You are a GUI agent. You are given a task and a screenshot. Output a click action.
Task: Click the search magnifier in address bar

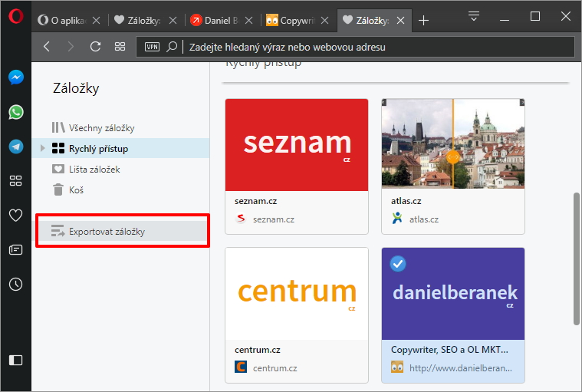pos(172,47)
